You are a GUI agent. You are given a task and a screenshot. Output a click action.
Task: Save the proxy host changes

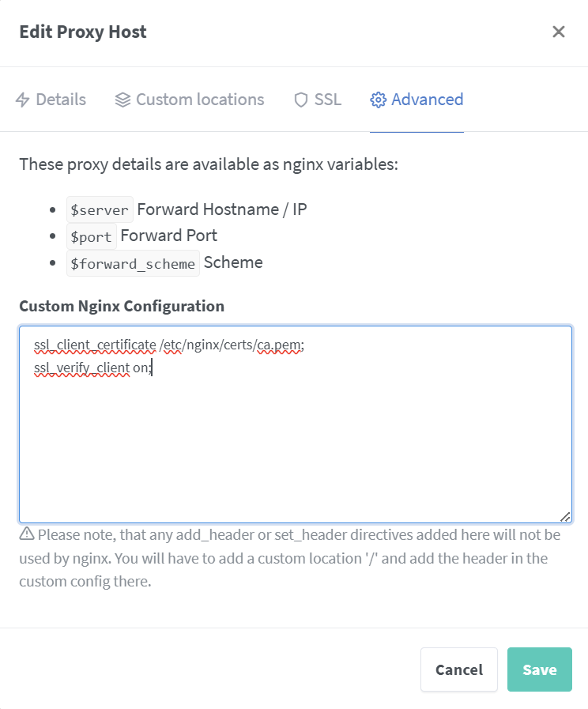(540, 669)
